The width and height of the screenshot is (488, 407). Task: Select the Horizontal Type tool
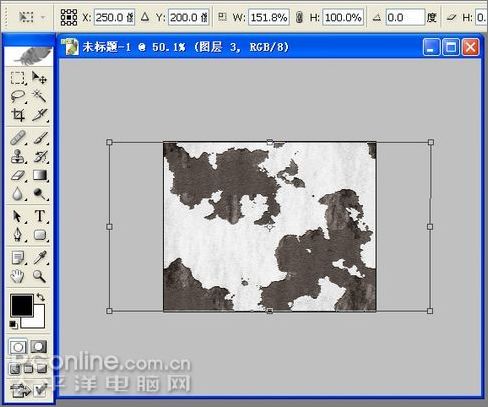tap(40, 216)
